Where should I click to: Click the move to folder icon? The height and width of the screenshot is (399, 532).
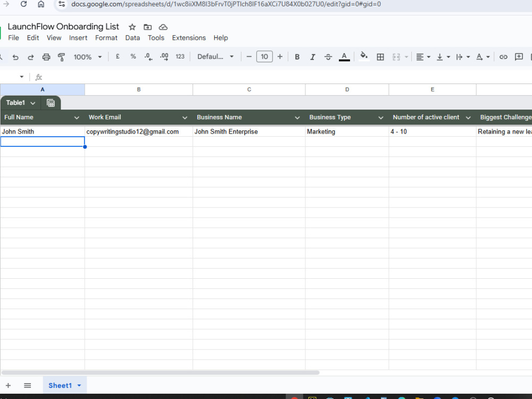click(147, 27)
